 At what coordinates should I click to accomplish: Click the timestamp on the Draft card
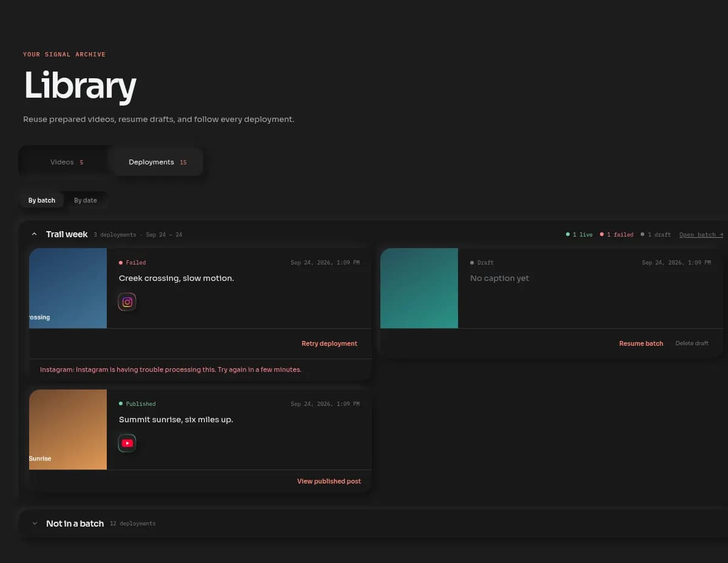676,263
